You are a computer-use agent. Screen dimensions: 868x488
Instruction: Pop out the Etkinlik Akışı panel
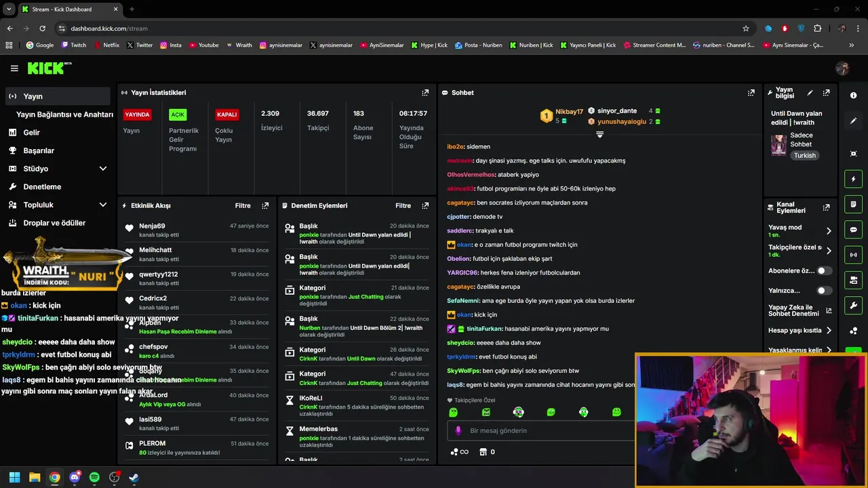pyautogui.click(x=265, y=205)
